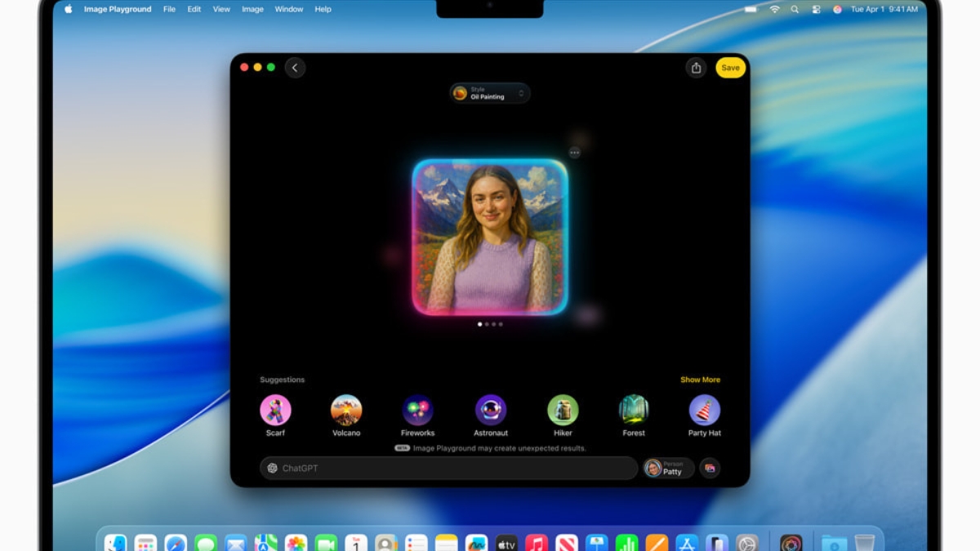Open Finder from the Dock
Image resolution: width=980 pixels, height=551 pixels.
pos(116,544)
